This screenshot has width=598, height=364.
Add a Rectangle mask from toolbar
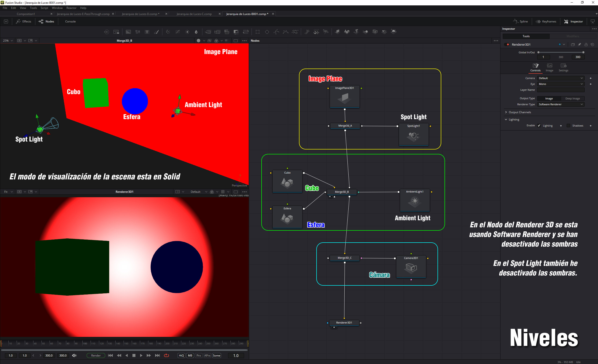[258, 32]
